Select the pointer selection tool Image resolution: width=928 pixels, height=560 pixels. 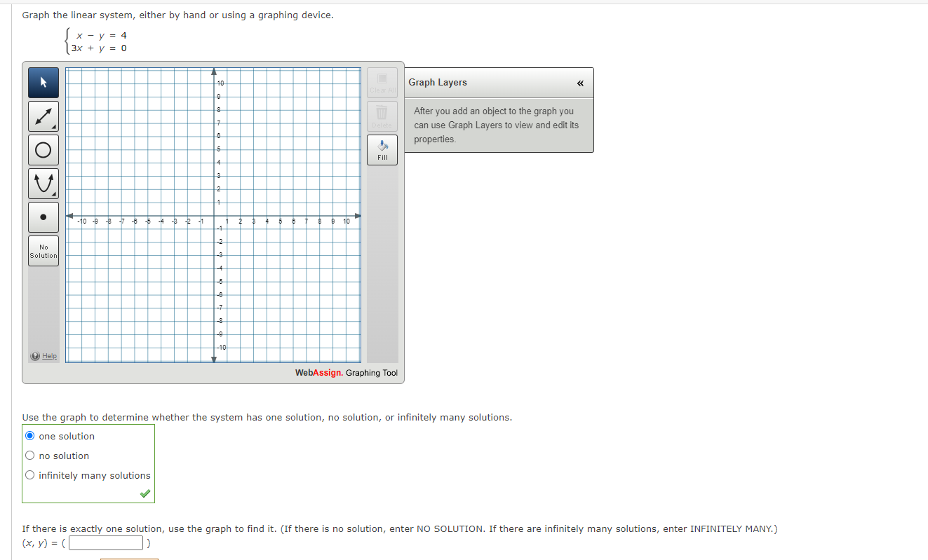[x=43, y=82]
